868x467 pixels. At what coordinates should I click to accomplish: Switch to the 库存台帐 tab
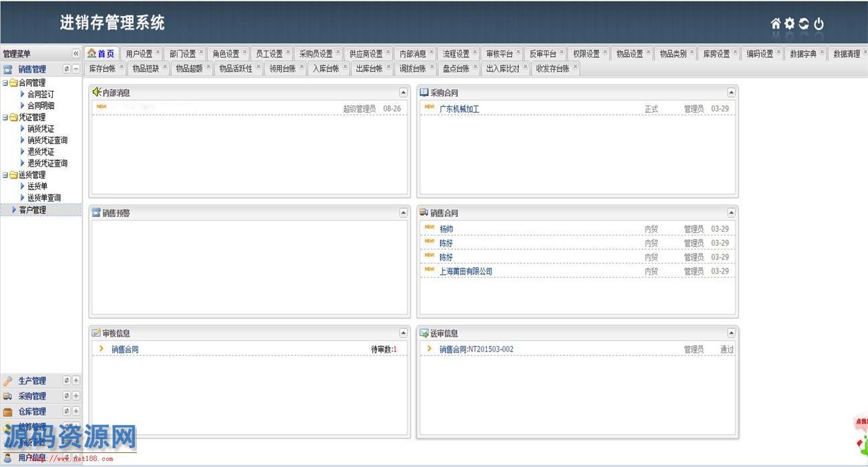pyautogui.click(x=102, y=69)
